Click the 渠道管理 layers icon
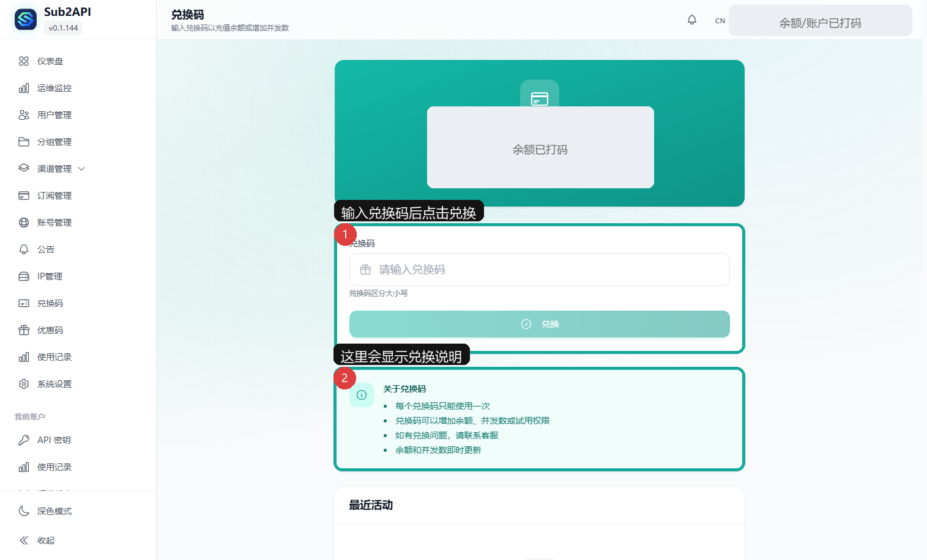The image size is (927, 560). (x=24, y=169)
